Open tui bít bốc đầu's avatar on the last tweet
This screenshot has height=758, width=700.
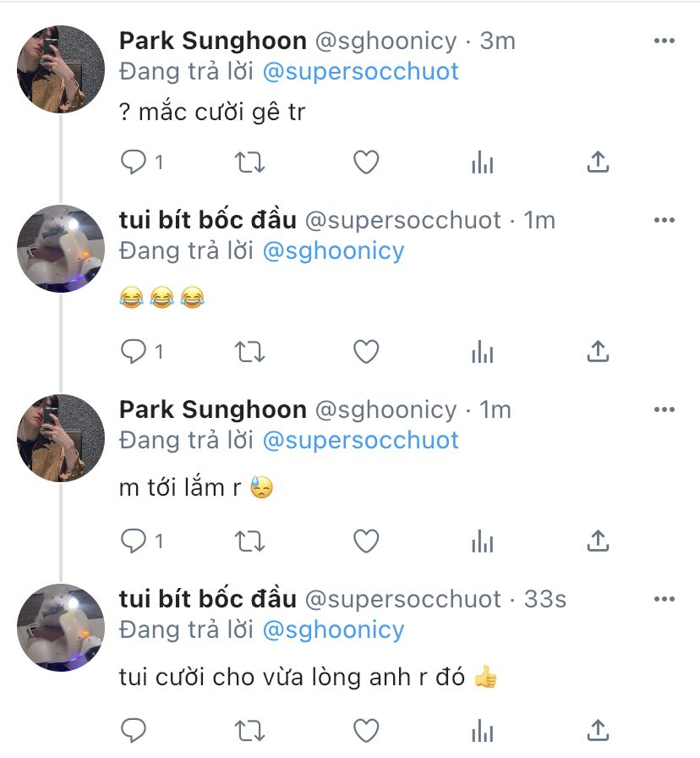point(61,628)
